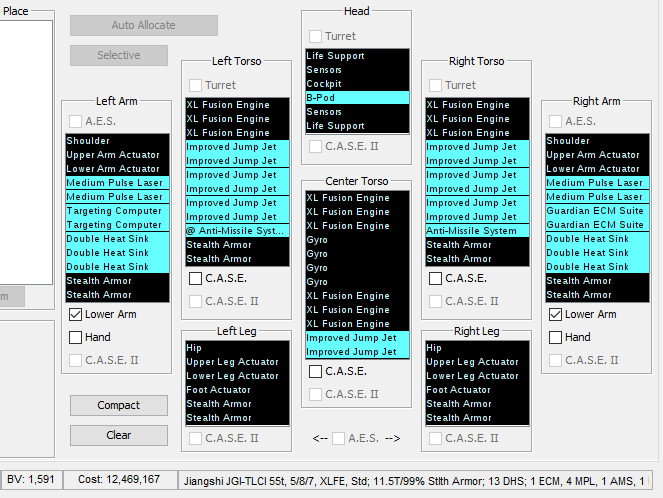663x498 pixels.
Task: Select first XL Fusion Engine in Right Torso
Action: (x=477, y=105)
